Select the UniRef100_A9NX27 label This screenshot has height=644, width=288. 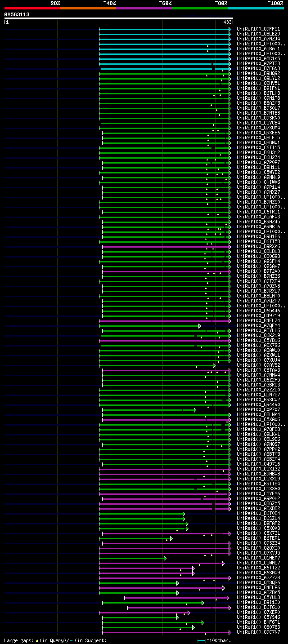[258, 192]
